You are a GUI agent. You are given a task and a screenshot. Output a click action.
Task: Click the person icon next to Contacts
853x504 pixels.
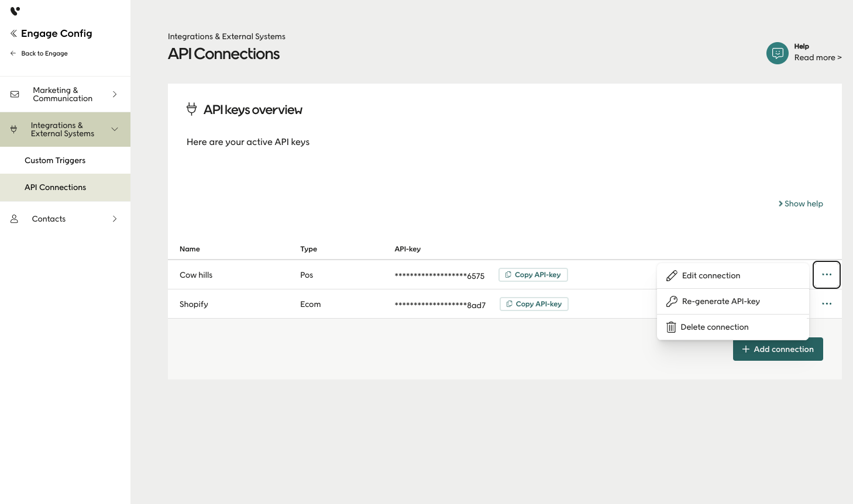click(13, 218)
